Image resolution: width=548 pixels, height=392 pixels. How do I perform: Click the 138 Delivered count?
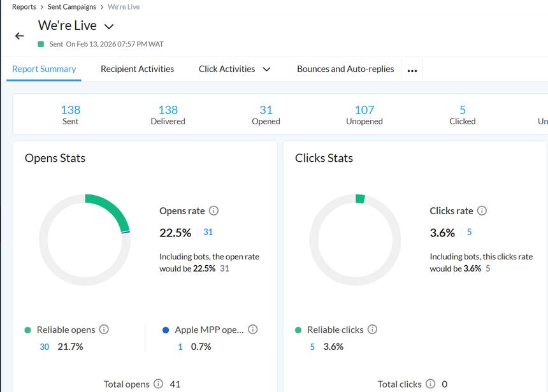pyautogui.click(x=168, y=110)
